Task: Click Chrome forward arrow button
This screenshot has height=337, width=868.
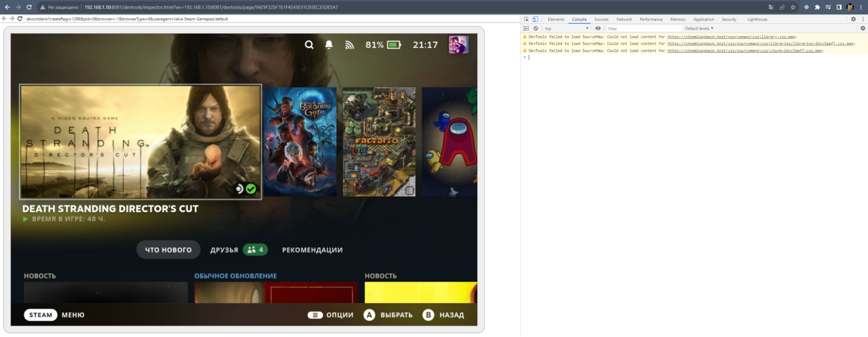Action: (18, 7)
